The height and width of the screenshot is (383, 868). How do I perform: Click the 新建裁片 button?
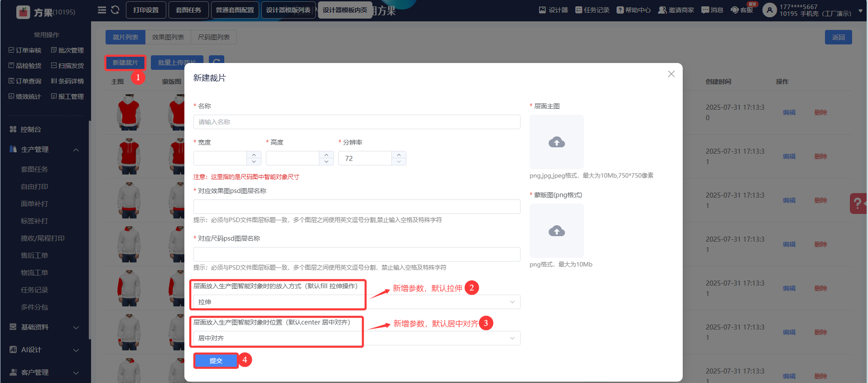coord(125,63)
